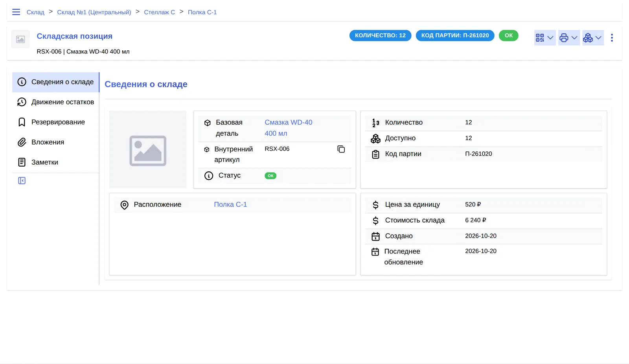The height and width of the screenshot is (364, 629).
Task: Open the barcode/QR actions dropdown
Action: (x=545, y=38)
